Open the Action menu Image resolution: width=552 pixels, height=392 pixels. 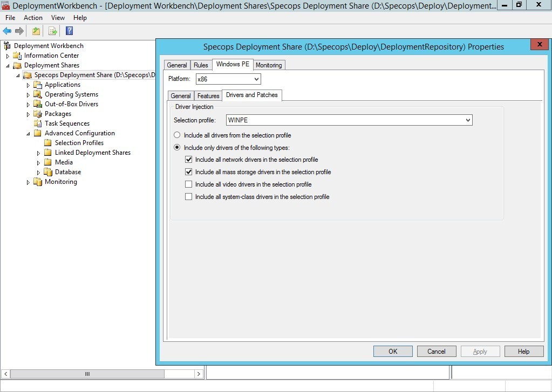(x=33, y=18)
